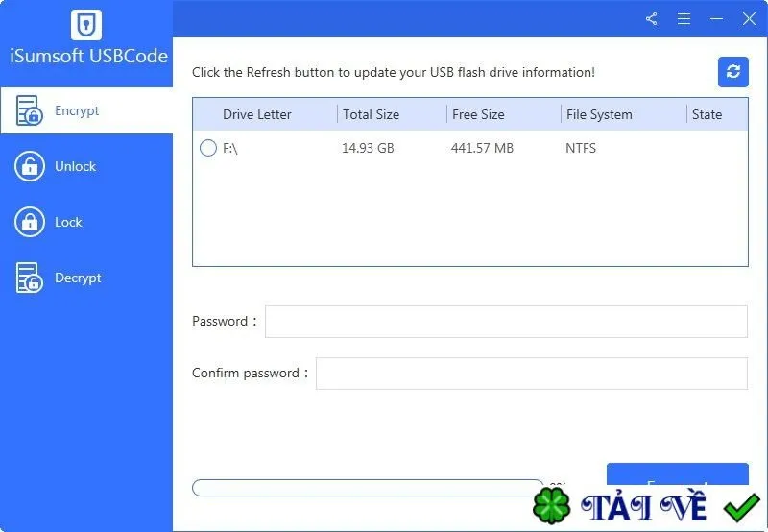768x532 pixels.
Task: Select the F:\ drive radio button
Action: click(x=208, y=148)
